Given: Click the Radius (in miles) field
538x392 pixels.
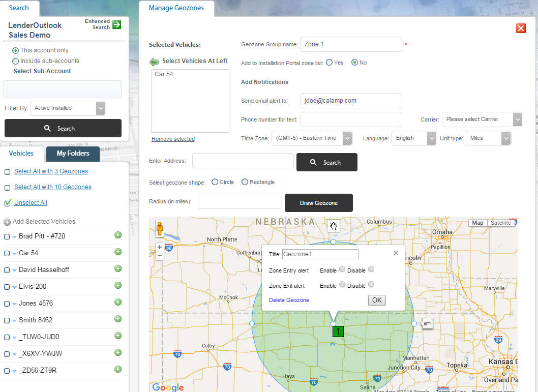Looking at the screenshot, I should coord(240,201).
